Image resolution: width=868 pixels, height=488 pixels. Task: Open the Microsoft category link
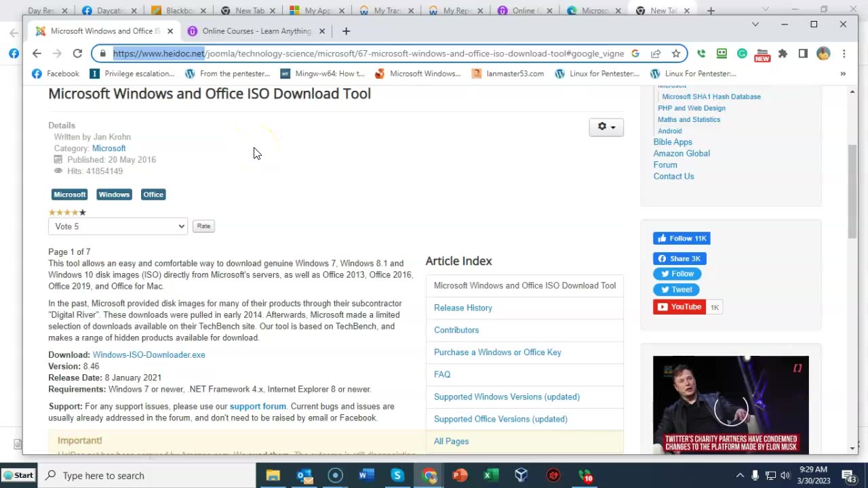click(x=108, y=148)
